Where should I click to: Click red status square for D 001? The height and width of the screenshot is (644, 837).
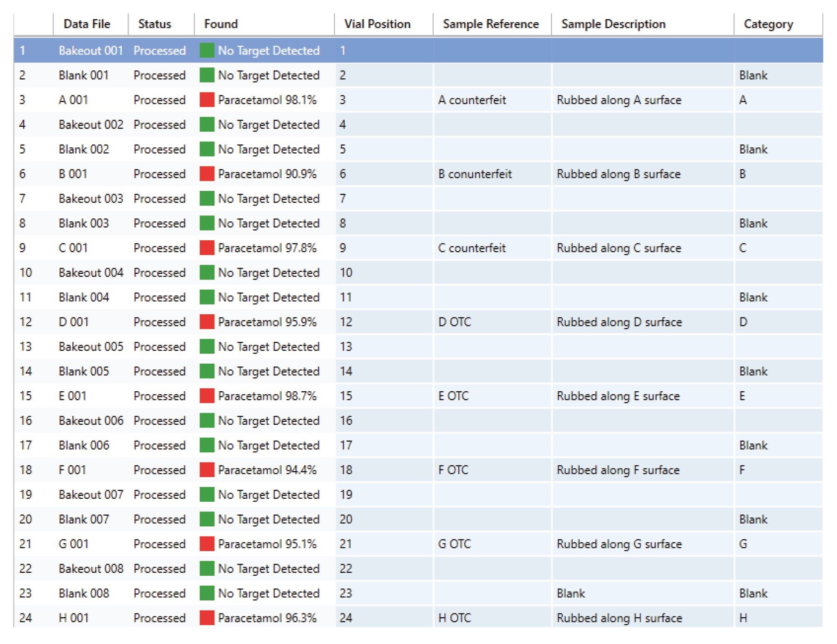(x=207, y=322)
